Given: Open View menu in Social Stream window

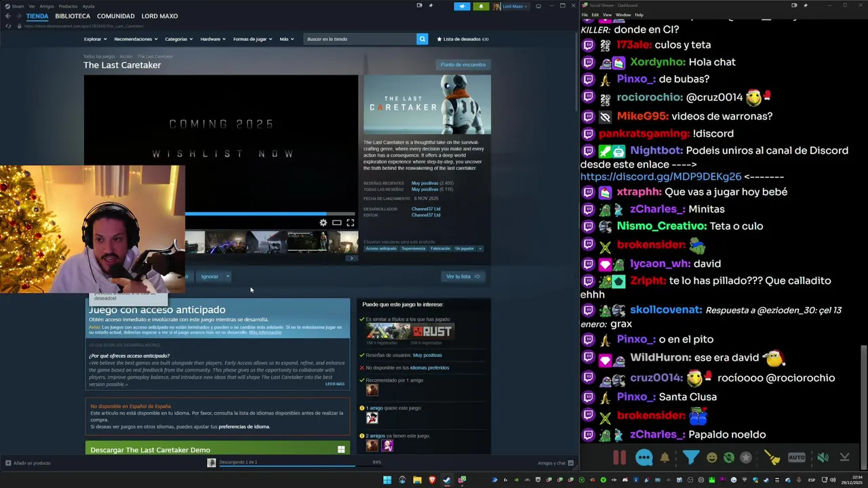Looking at the screenshot, I should (x=607, y=14).
